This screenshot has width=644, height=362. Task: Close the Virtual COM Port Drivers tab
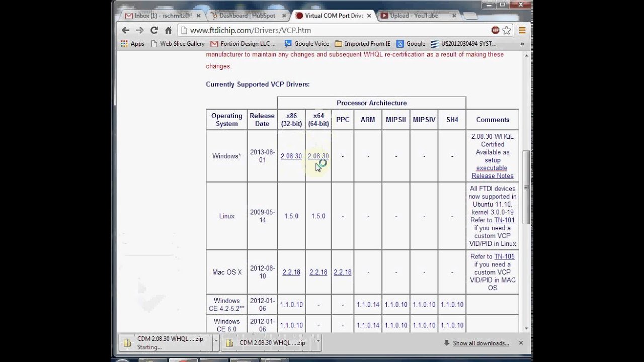click(368, 16)
